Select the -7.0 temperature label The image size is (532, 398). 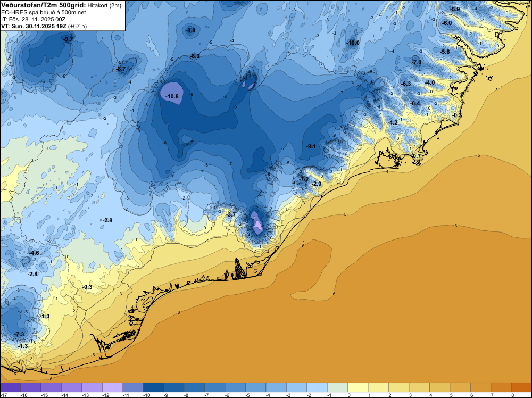(417, 63)
